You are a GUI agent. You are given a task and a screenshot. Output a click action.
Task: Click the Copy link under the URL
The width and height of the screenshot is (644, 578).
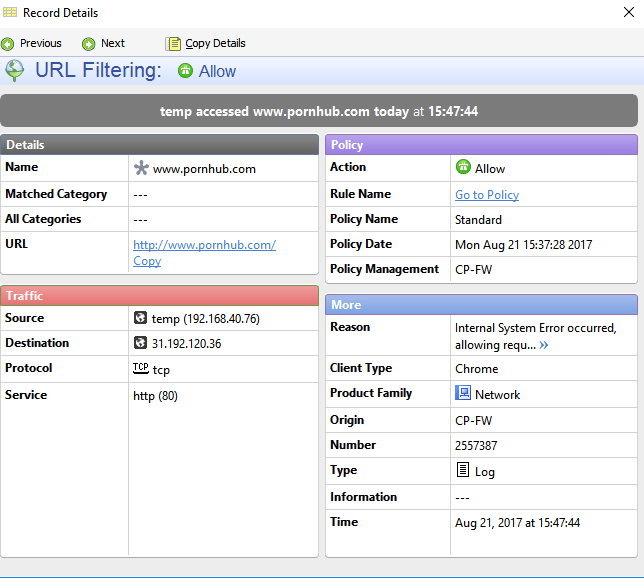point(147,261)
